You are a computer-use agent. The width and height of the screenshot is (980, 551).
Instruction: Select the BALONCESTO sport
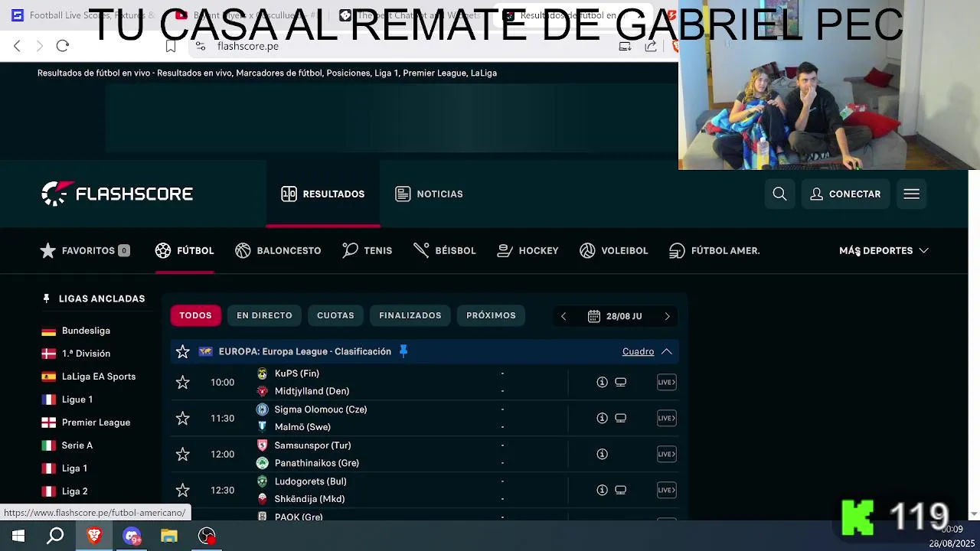click(278, 250)
